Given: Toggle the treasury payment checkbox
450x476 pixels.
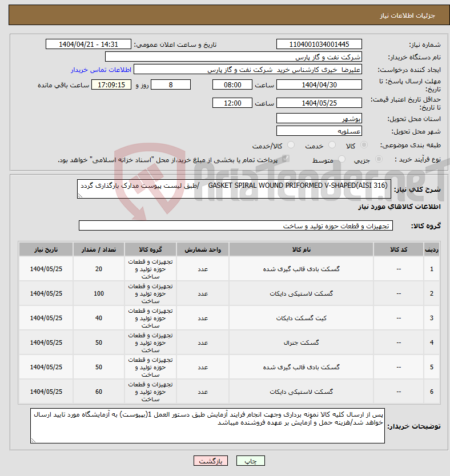Looking at the screenshot, I should tap(285, 159).
